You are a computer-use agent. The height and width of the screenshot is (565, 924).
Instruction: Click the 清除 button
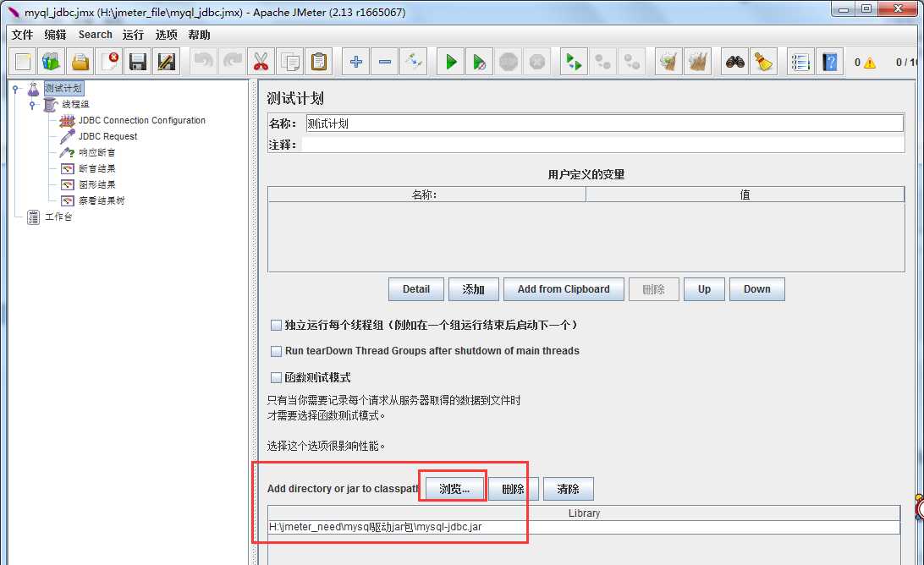[568, 489]
